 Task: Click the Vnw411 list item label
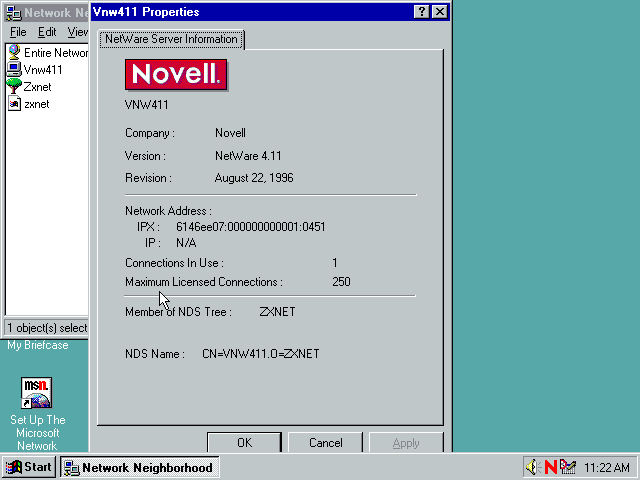click(x=43, y=70)
